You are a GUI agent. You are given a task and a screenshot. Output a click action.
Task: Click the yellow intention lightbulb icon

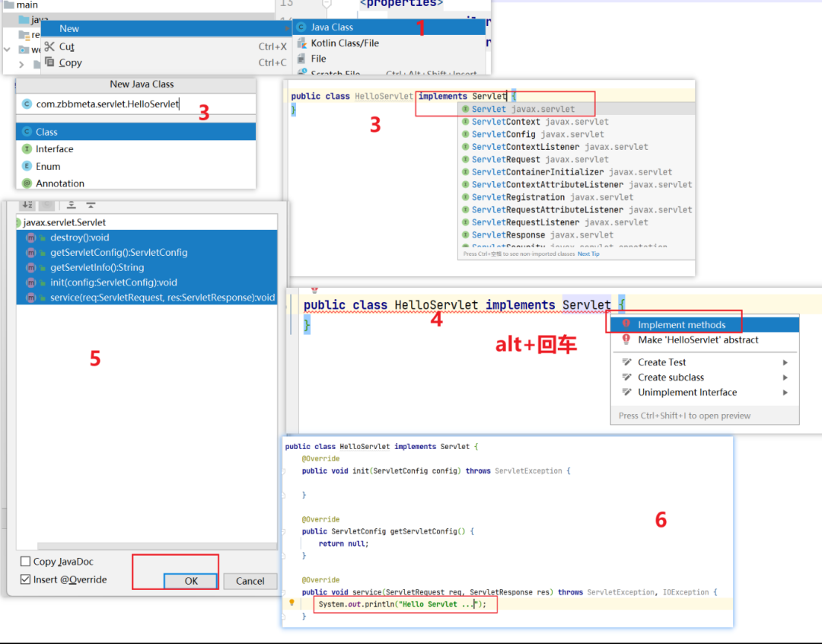tap(292, 603)
